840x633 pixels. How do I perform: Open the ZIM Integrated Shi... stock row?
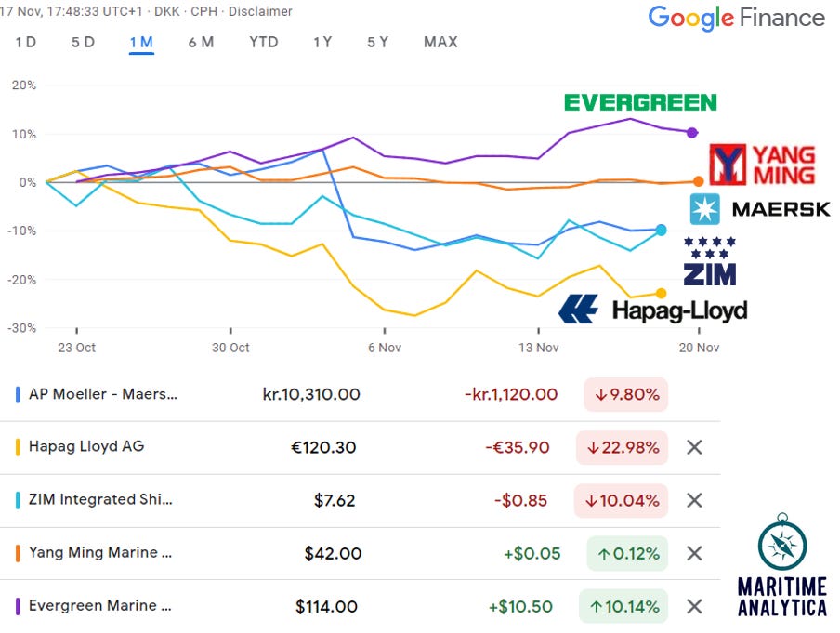coord(360,501)
